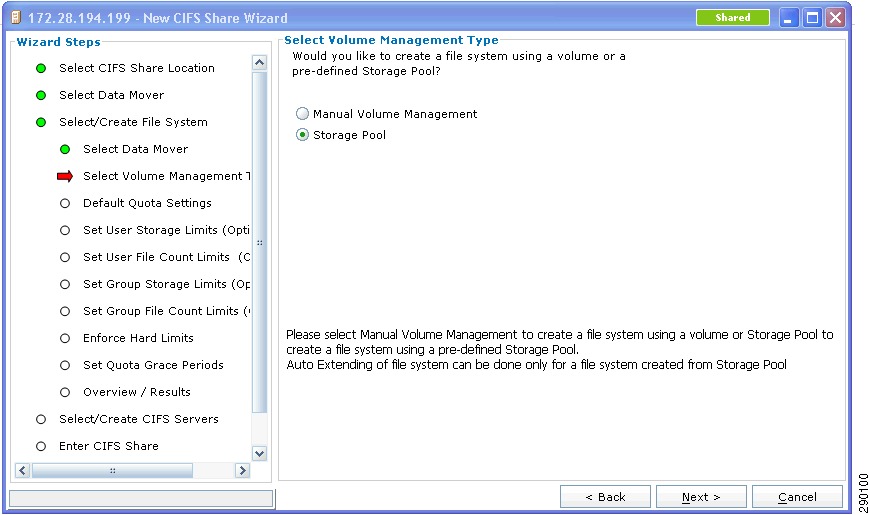Click the wizard document icon in the title bar

coord(16,18)
